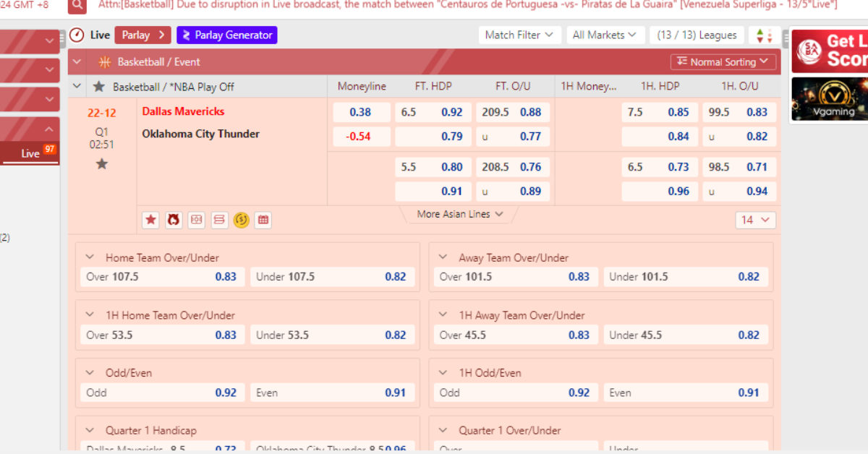The width and height of the screenshot is (868, 454).
Task: Click the Oklahoma City Thunder team name
Action: [x=200, y=134]
